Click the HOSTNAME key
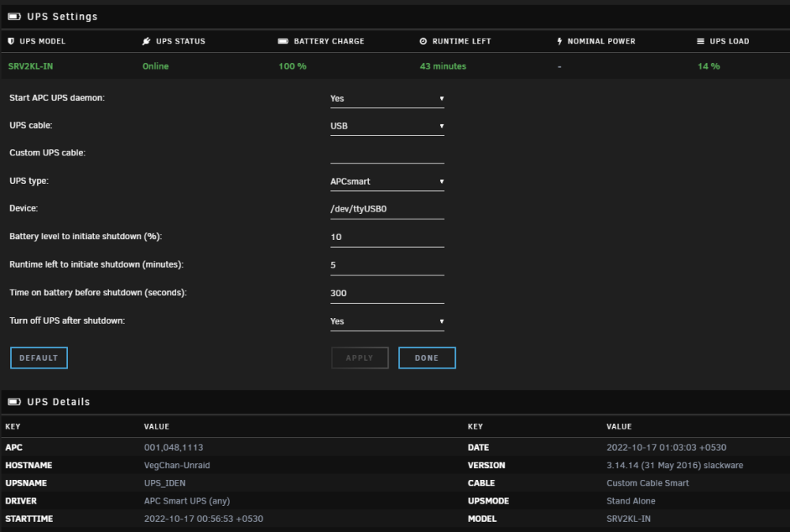 click(x=28, y=466)
